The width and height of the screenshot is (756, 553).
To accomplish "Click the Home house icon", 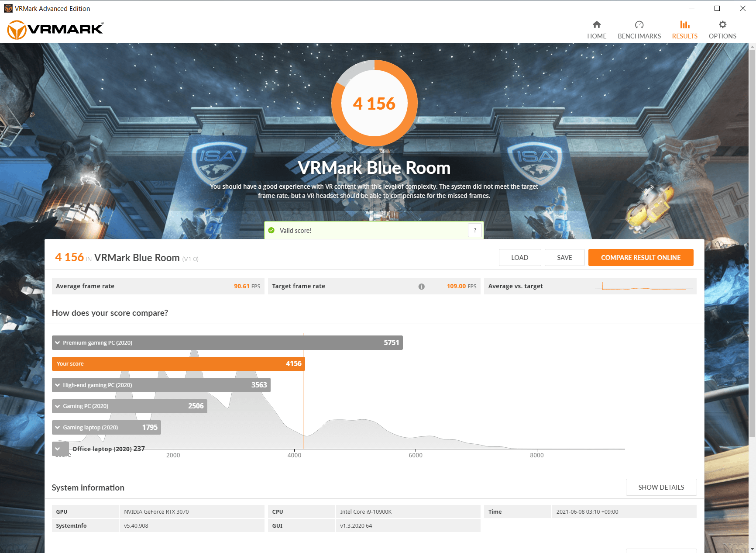I will (597, 24).
